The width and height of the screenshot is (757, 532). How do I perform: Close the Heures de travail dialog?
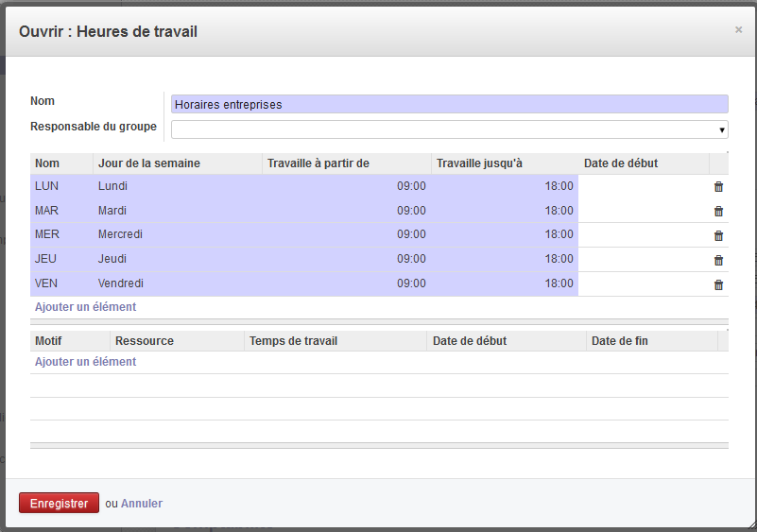(738, 30)
